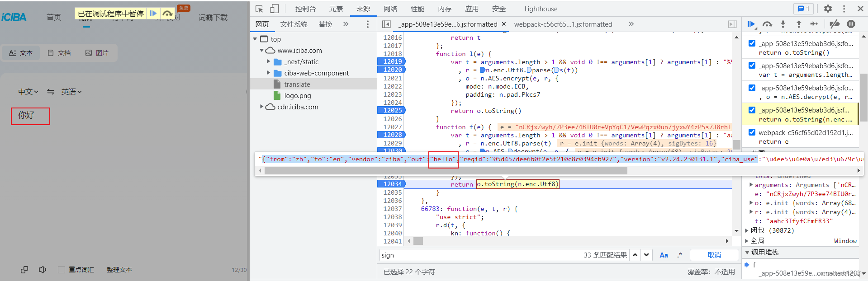
Task: Step out of current function
Action: (799, 24)
